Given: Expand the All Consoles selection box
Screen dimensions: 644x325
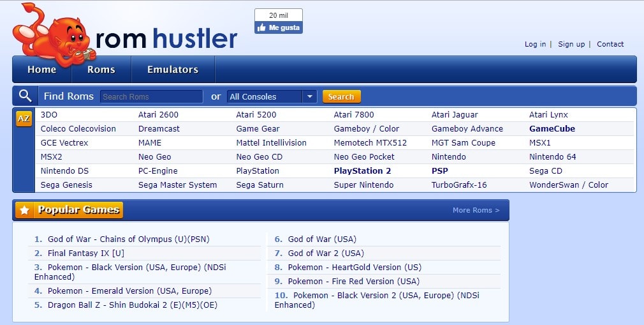Looking at the screenshot, I should 272,96.
